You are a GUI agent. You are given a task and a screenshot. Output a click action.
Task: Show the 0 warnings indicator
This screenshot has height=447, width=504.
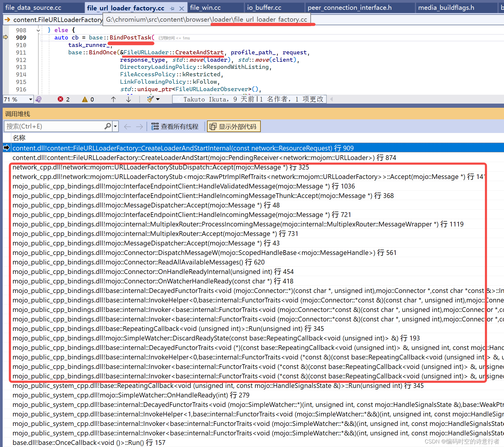point(88,99)
